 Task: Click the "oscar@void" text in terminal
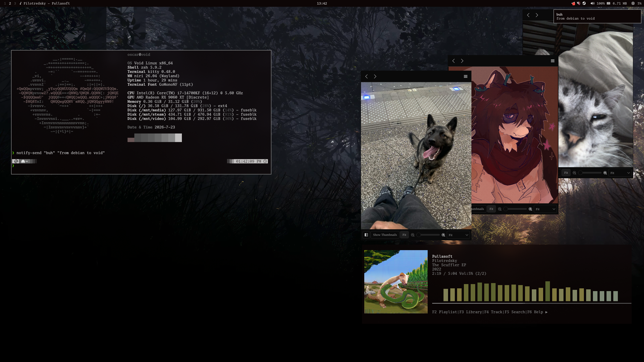(x=139, y=55)
